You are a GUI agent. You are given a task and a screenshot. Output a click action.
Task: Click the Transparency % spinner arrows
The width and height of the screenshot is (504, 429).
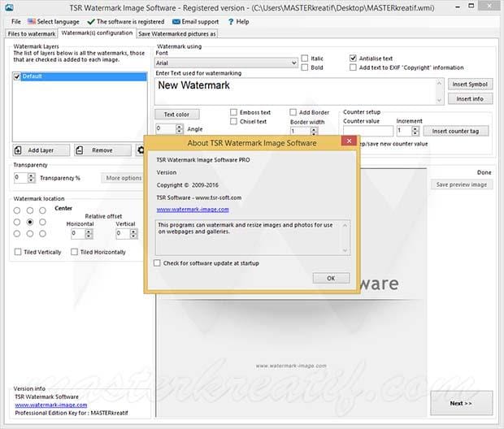[x=31, y=178]
